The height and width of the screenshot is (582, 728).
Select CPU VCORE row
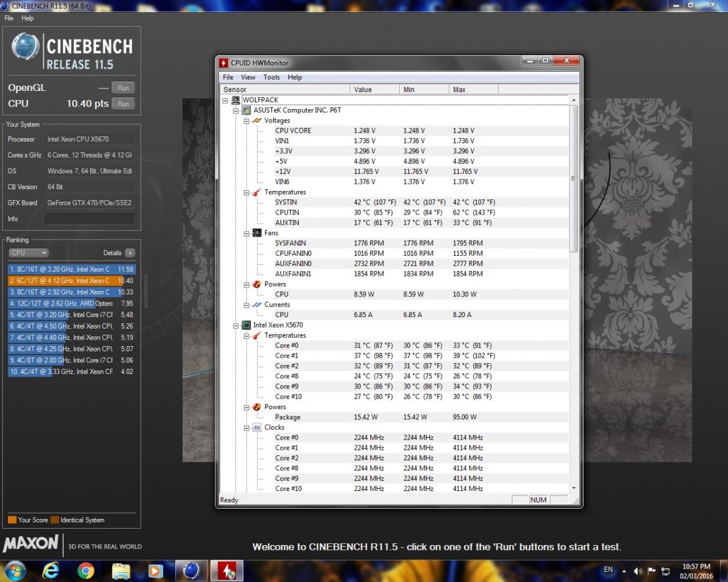pyautogui.click(x=394, y=131)
